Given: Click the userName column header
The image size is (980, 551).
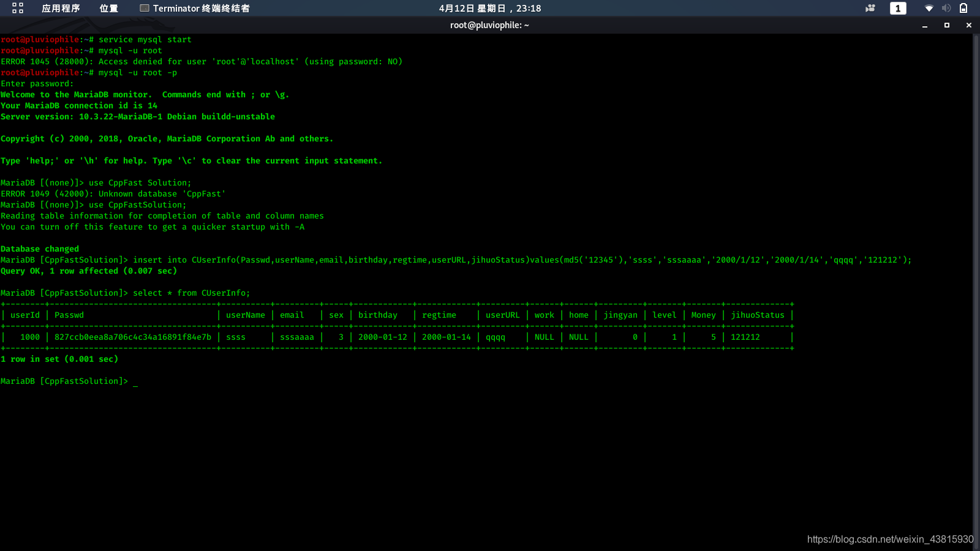Looking at the screenshot, I should coord(246,315).
